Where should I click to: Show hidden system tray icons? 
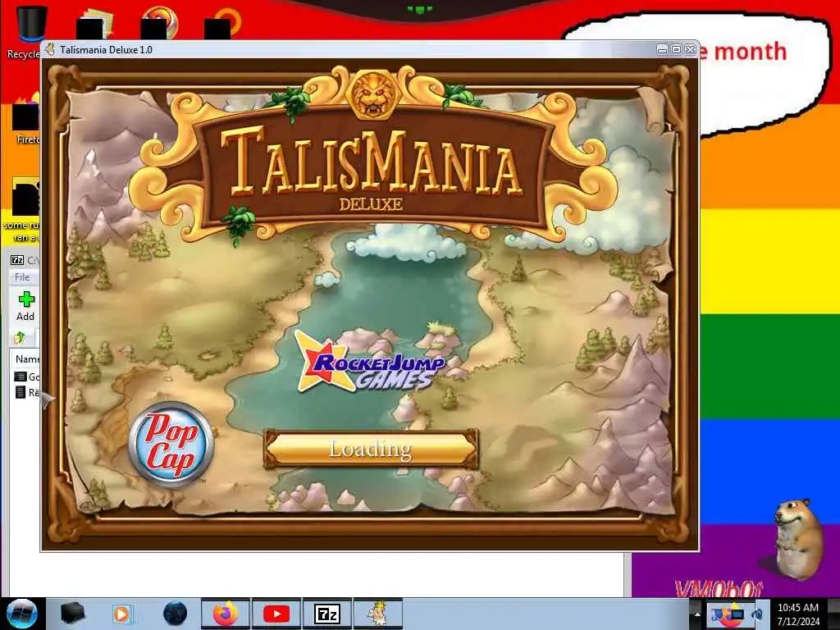[697, 614]
